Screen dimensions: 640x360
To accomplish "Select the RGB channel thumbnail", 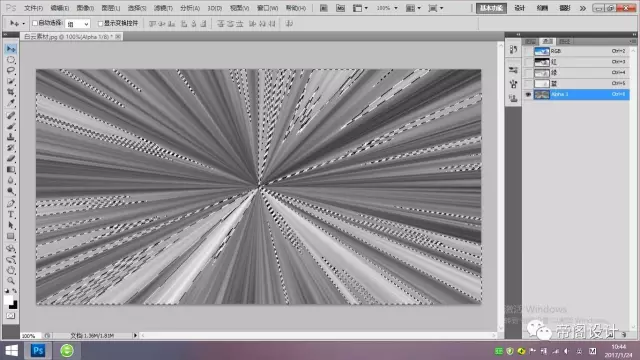I will (x=542, y=51).
